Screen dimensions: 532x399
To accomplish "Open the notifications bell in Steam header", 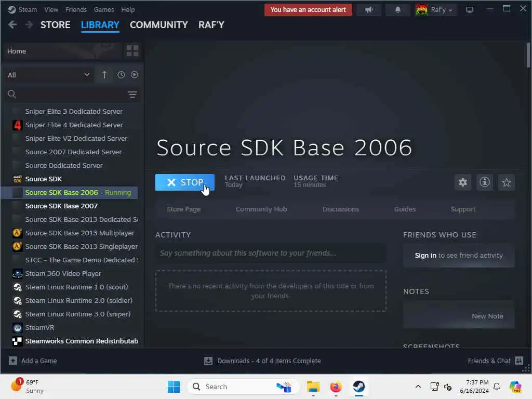I will tap(397, 10).
